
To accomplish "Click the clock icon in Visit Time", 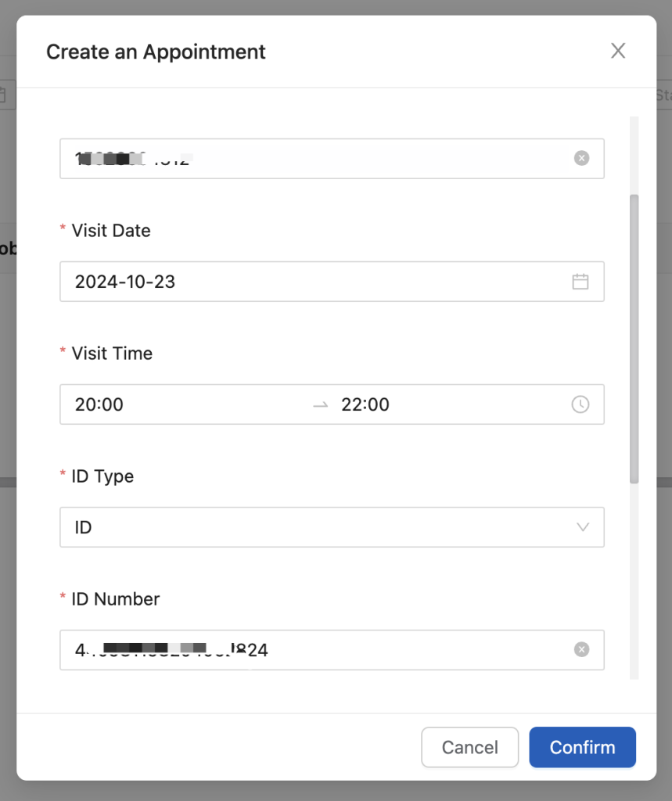I will tap(580, 404).
